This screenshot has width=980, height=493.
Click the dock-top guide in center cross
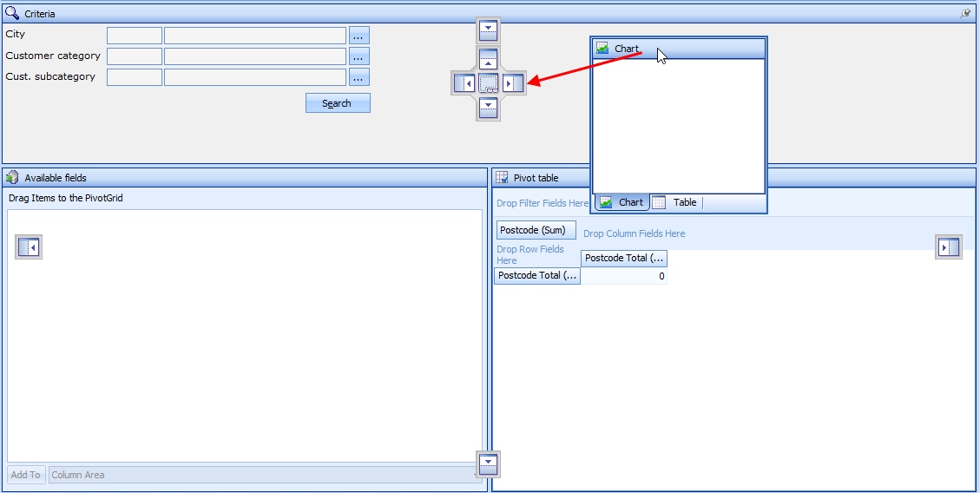click(489, 60)
